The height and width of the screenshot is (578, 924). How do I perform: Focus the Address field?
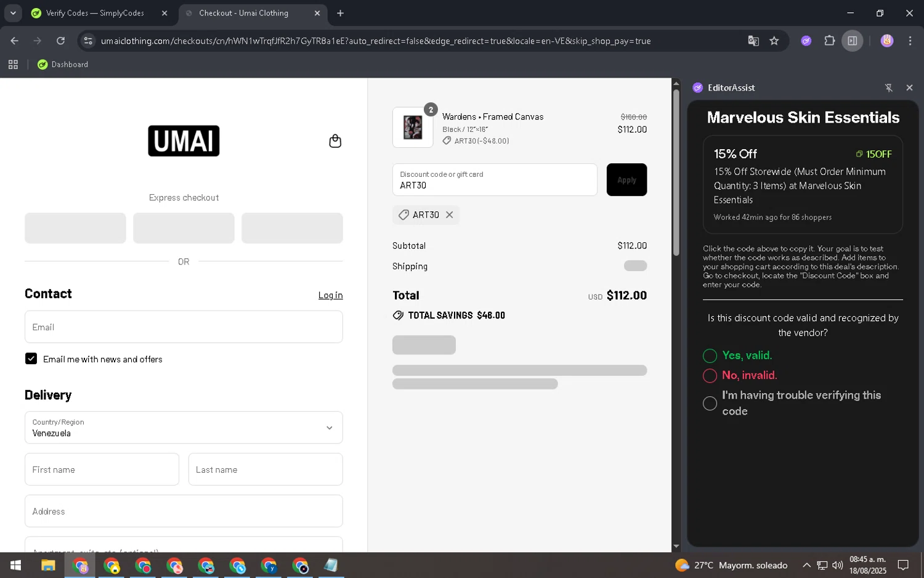click(x=184, y=511)
